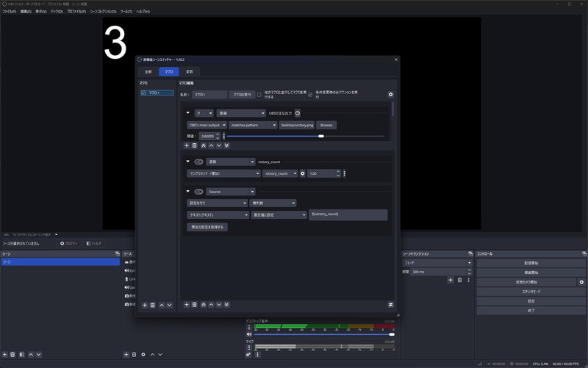Click the macro name input field
This screenshot has height=368, width=588.
click(209, 95)
